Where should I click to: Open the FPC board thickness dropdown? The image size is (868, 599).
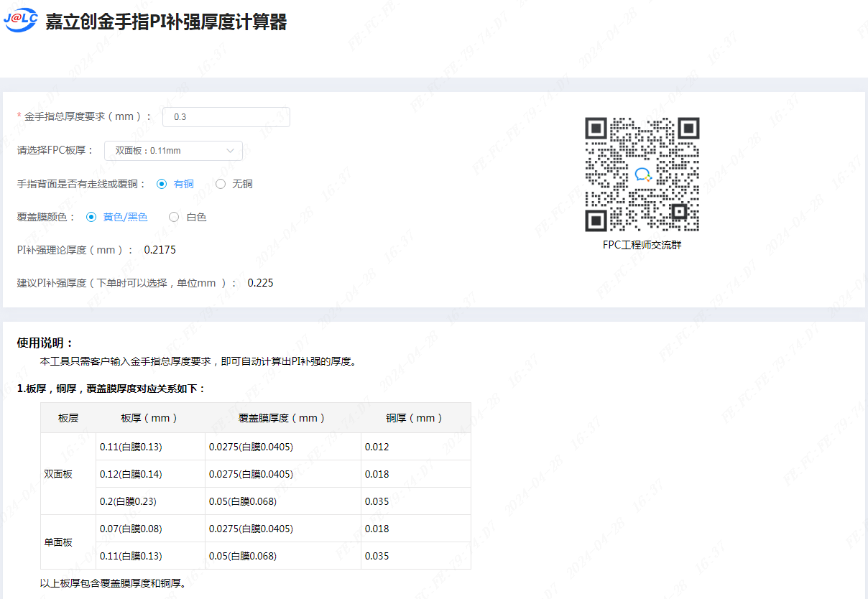coord(173,151)
